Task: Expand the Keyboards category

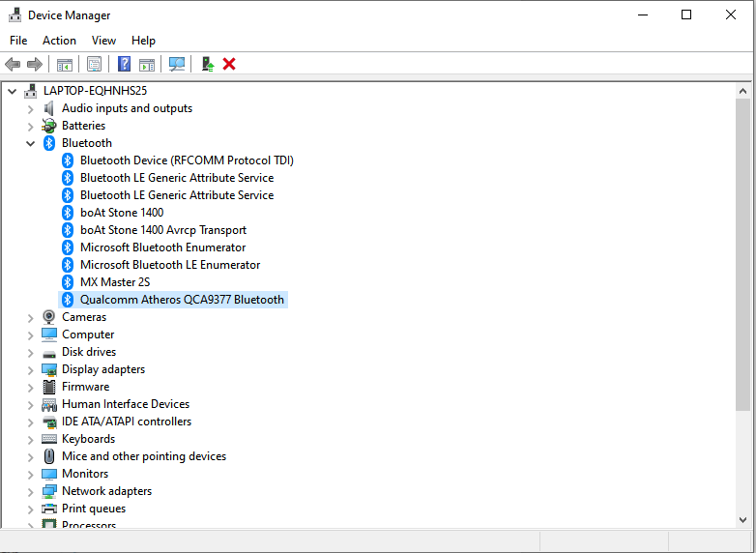Action: pos(30,440)
